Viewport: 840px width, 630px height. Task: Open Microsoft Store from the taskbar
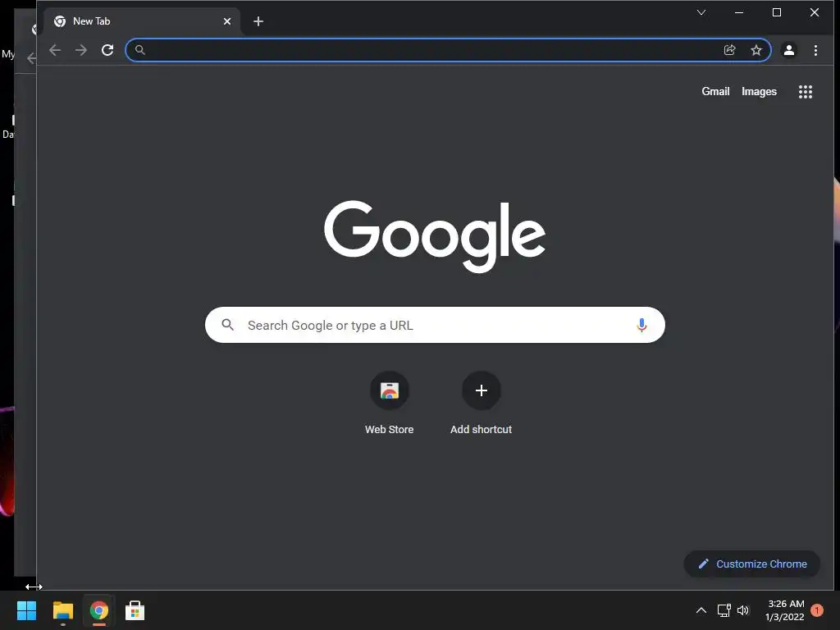[x=135, y=610]
